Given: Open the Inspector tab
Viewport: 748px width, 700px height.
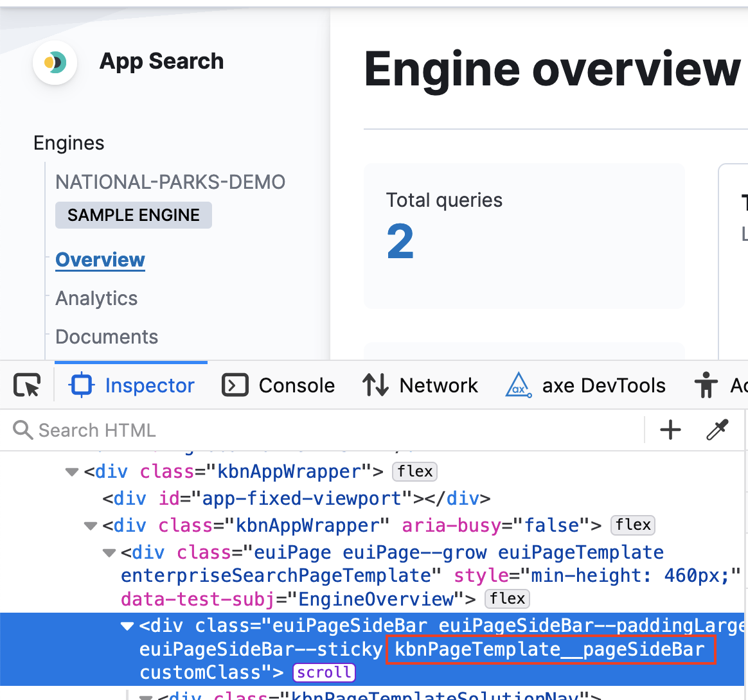Looking at the screenshot, I should 132,385.
